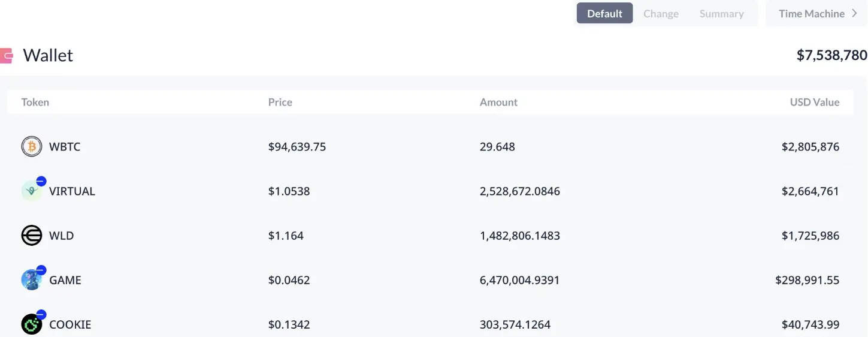
Task: Switch to the Summary view
Action: (x=721, y=13)
